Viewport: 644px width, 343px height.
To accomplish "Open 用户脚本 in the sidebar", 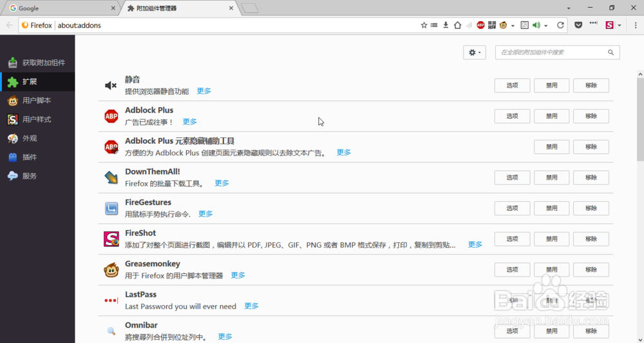I will point(37,101).
